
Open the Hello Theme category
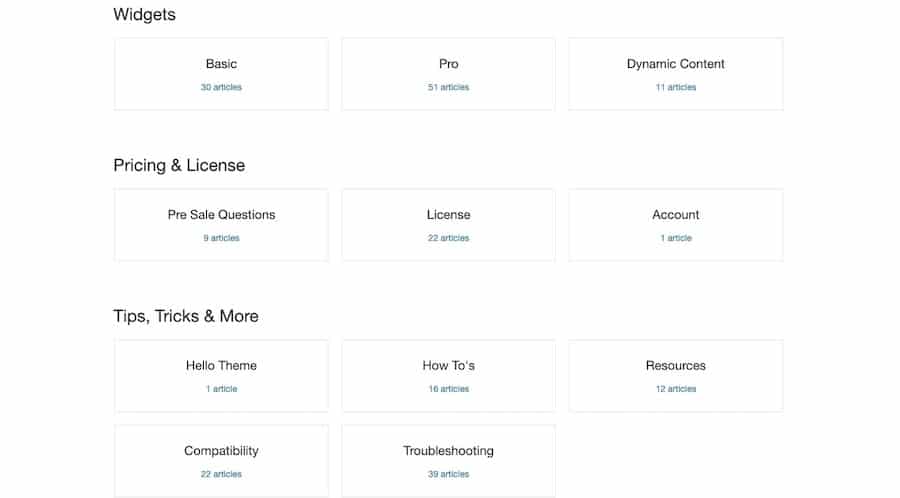pyautogui.click(x=221, y=366)
